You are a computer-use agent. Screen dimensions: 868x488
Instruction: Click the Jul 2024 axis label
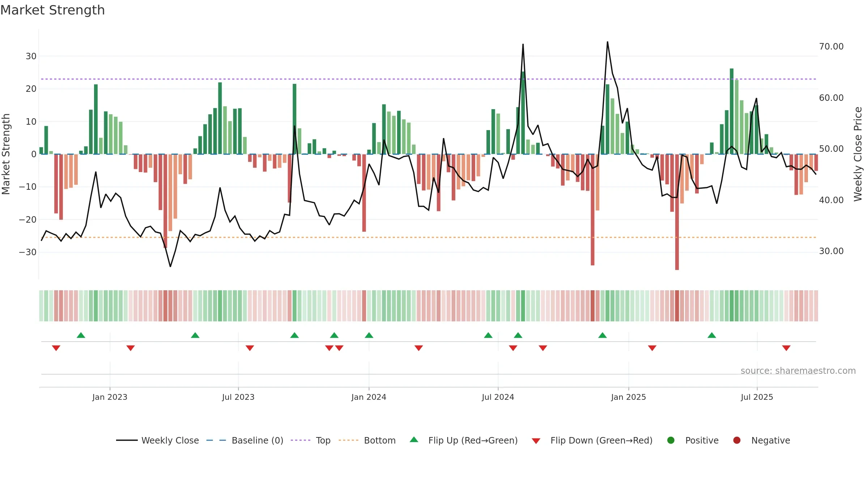point(498,397)
